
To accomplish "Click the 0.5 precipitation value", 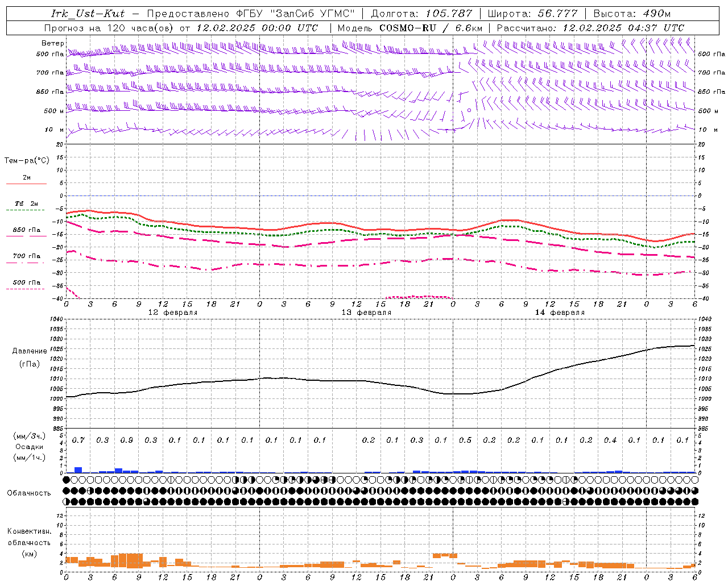I will click(x=465, y=440).
